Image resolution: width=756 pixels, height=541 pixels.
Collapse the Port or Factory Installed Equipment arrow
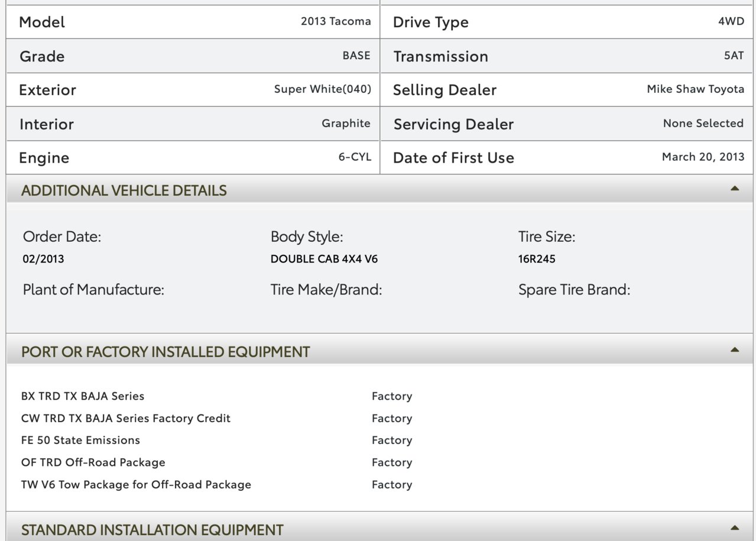point(735,350)
